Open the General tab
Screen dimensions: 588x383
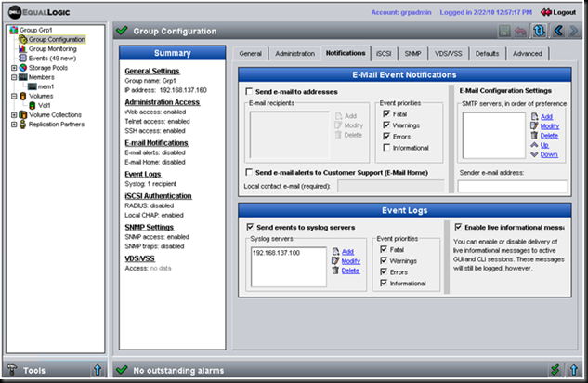tap(251, 54)
